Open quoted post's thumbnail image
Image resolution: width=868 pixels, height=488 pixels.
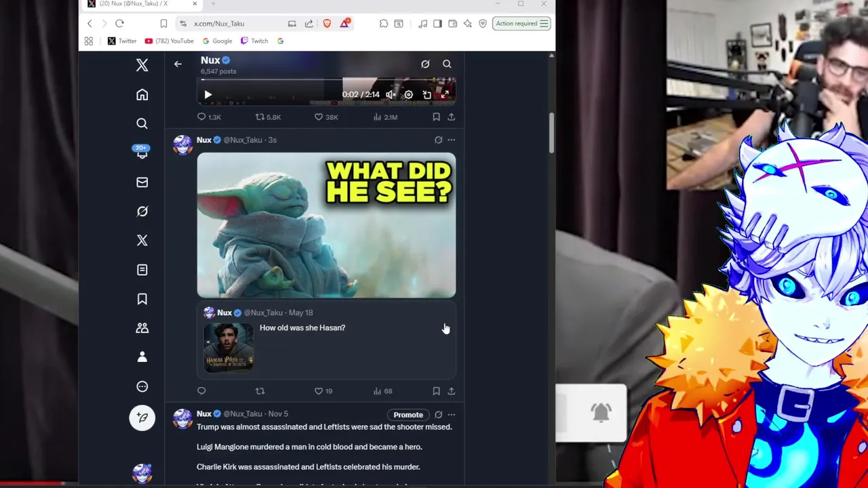click(x=229, y=348)
